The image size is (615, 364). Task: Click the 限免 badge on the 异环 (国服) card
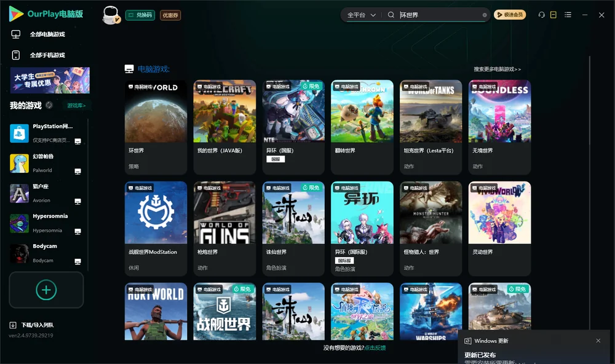coord(311,86)
